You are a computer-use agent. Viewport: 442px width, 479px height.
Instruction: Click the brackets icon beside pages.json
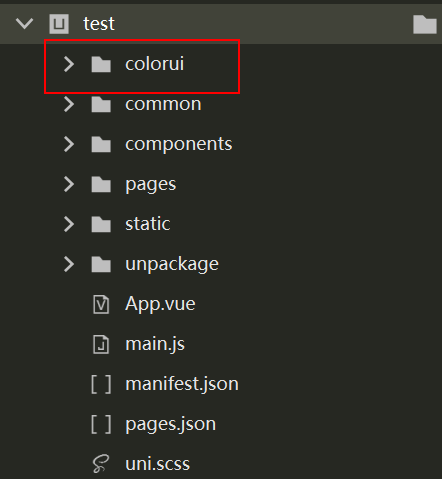pyautogui.click(x=101, y=424)
